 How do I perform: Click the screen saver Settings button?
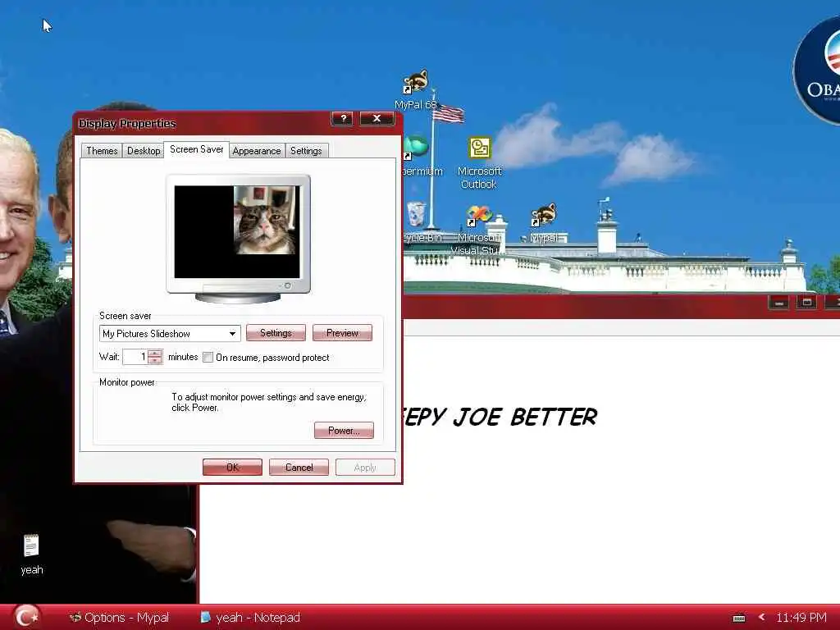coord(276,333)
